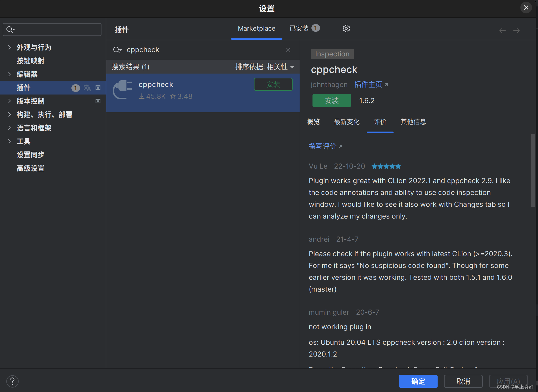Open the 概览 tab
This screenshot has height=392, width=538.
tap(313, 122)
